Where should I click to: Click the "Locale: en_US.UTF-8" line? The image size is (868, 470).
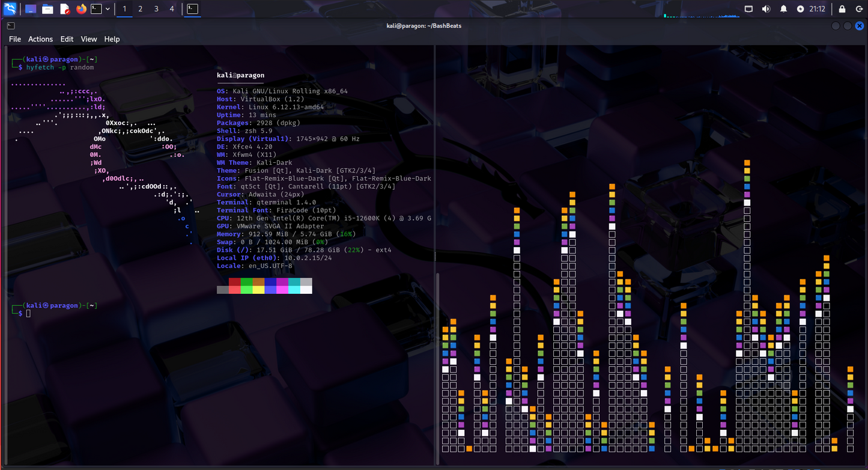[x=255, y=266]
